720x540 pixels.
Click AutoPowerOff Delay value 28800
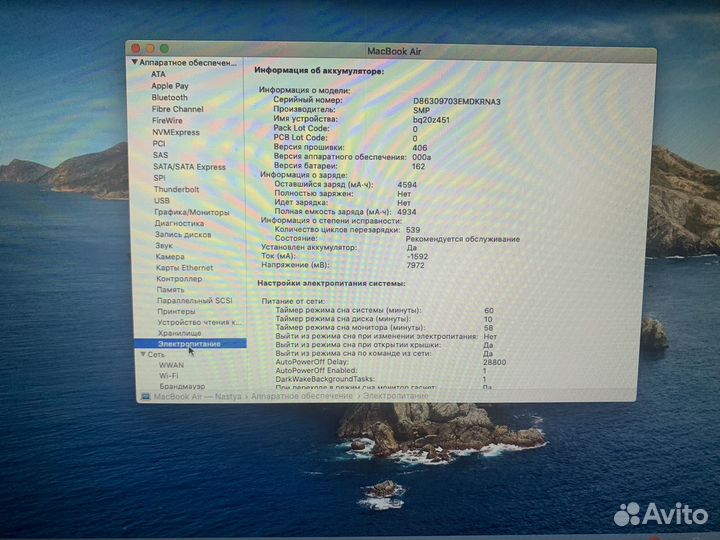[495, 362]
